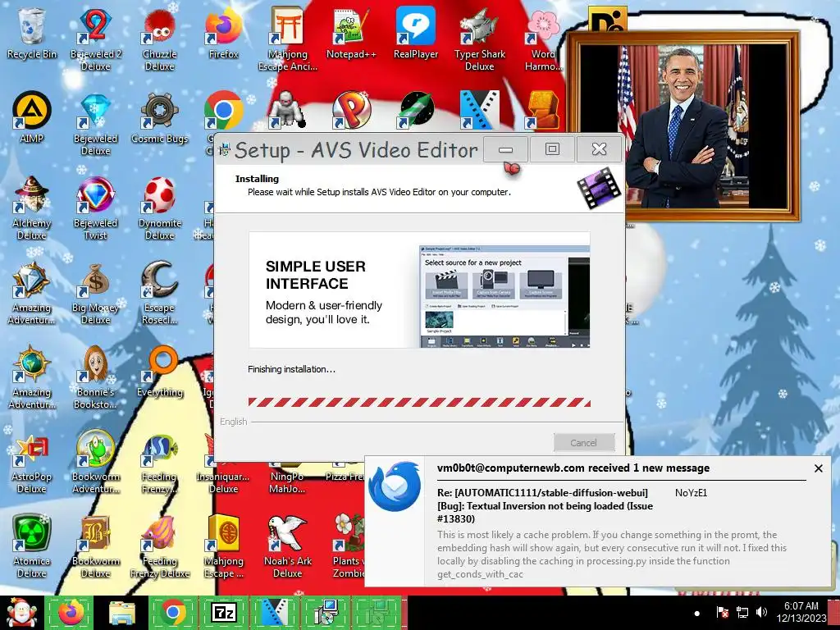The width and height of the screenshot is (840, 630).
Task: Click the Cancel button in AVS Setup
Action: (x=583, y=442)
